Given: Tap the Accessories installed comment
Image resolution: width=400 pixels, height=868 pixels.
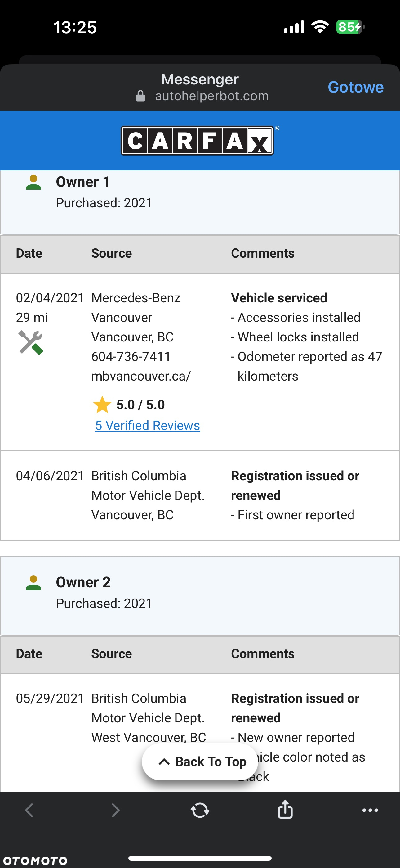Looking at the screenshot, I should click(x=296, y=317).
